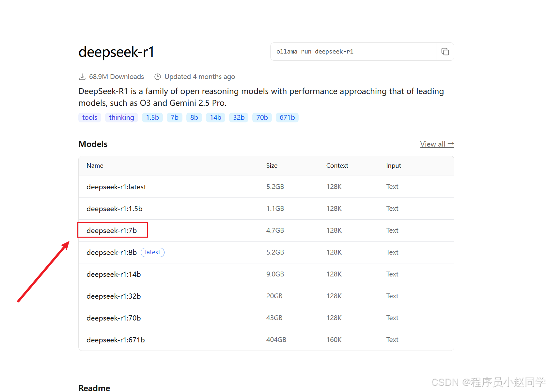The width and height of the screenshot is (547, 392).
Task: Open deepseek-r1:1.5b model
Action: click(115, 209)
